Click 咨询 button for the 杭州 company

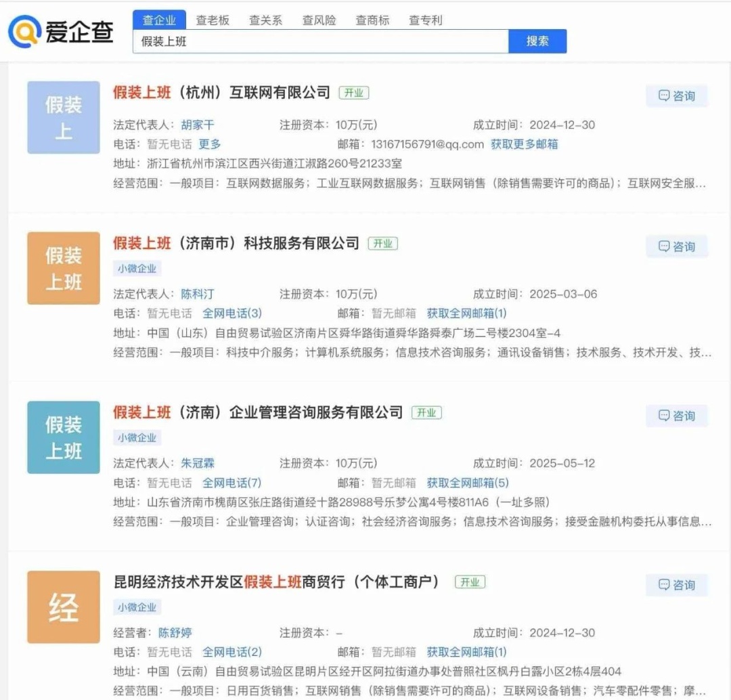click(x=676, y=96)
